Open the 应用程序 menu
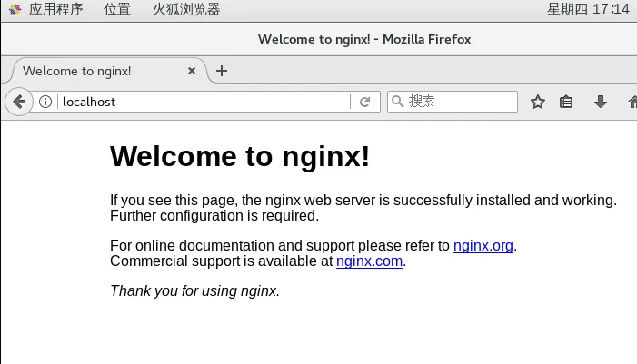Viewport: 637px width, 364px height. tap(55, 10)
